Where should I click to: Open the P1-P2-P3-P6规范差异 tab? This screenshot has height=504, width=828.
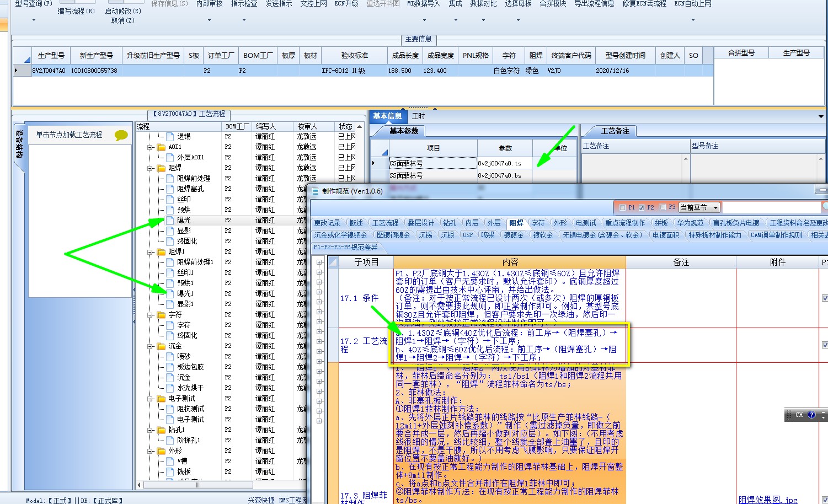(346, 248)
